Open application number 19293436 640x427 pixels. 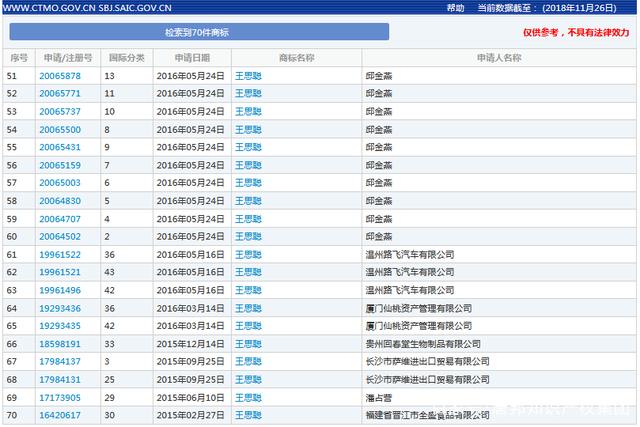pos(60,309)
